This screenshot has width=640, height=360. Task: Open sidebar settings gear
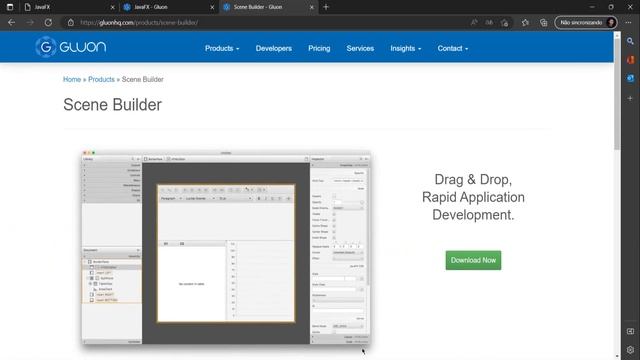click(x=630, y=350)
